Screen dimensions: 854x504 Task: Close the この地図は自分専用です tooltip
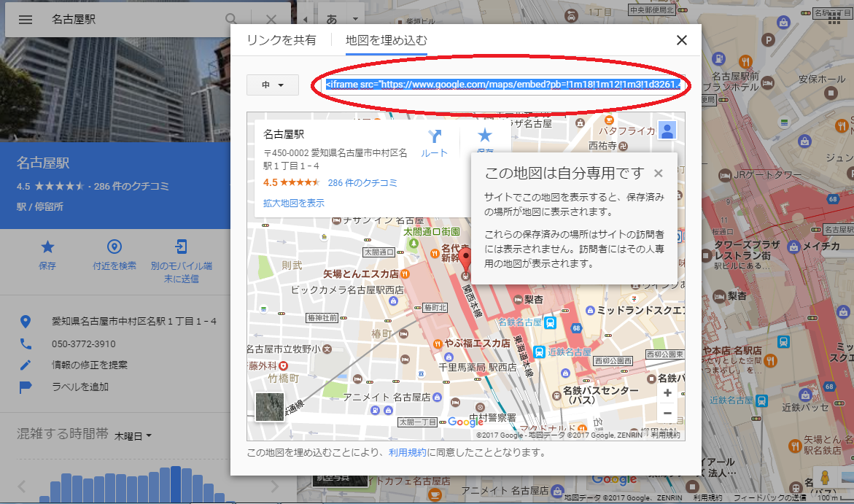659,174
